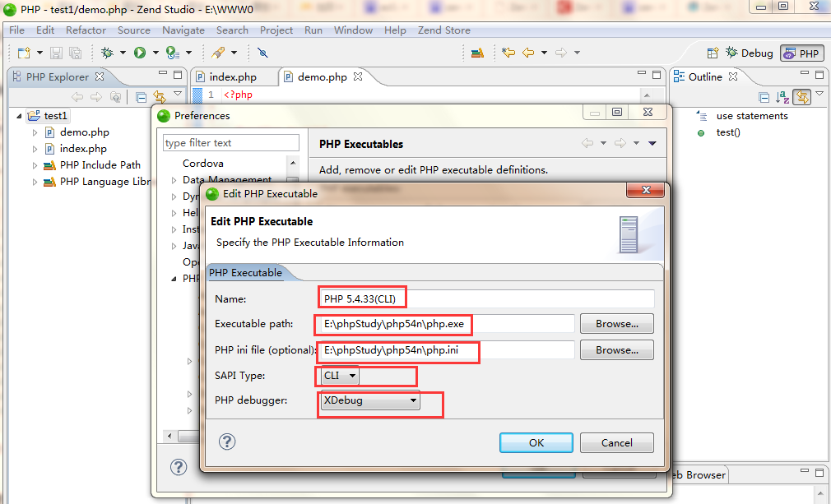Viewport: 831px width, 504px height.
Task: Select Cordova in Preferences tree
Action: [x=203, y=164]
